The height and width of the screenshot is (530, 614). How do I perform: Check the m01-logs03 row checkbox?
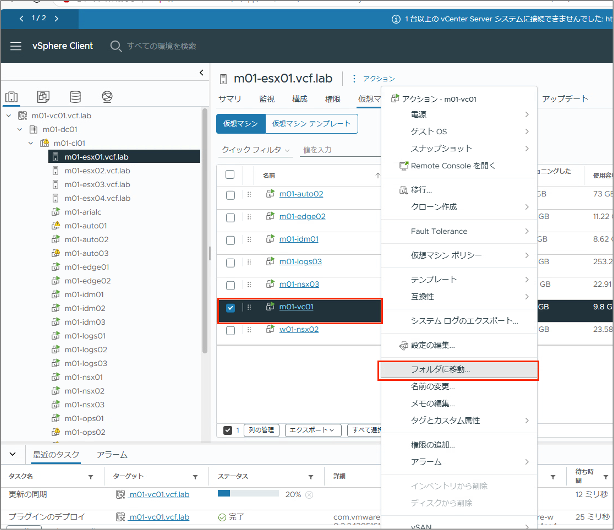pos(230,262)
